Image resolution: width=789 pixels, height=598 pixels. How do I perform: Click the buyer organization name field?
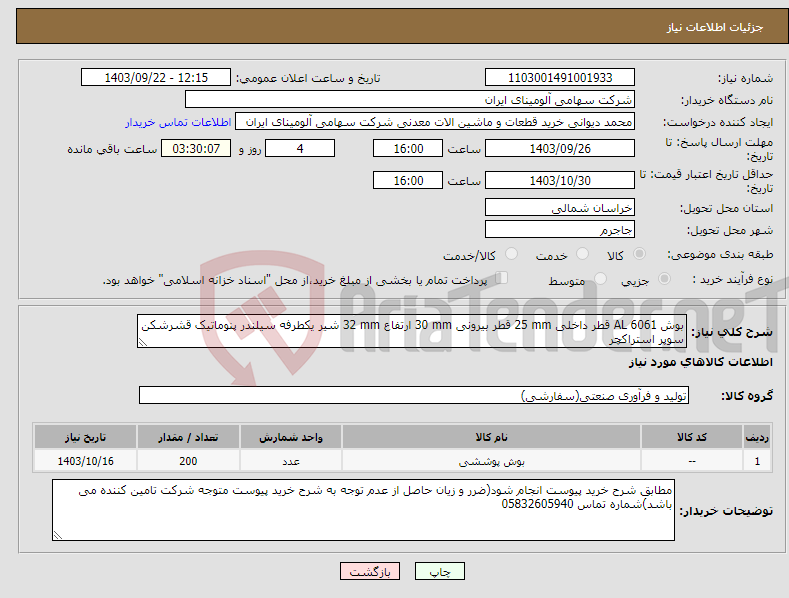410,99
